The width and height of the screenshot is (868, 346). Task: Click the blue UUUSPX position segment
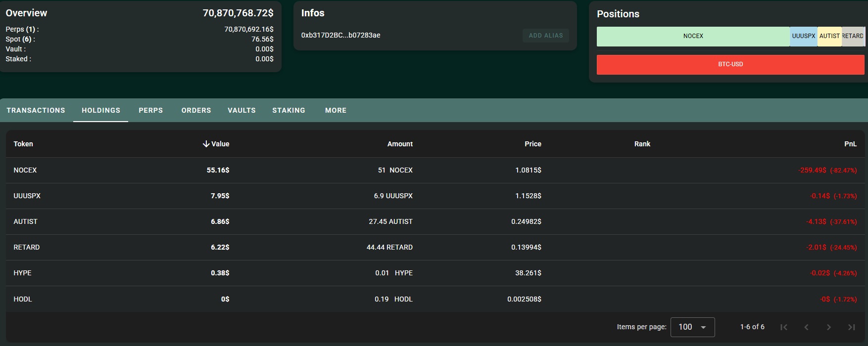point(803,36)
